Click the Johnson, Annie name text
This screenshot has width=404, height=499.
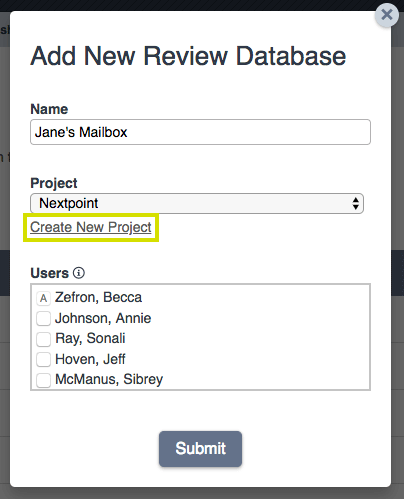coord(103,318)
